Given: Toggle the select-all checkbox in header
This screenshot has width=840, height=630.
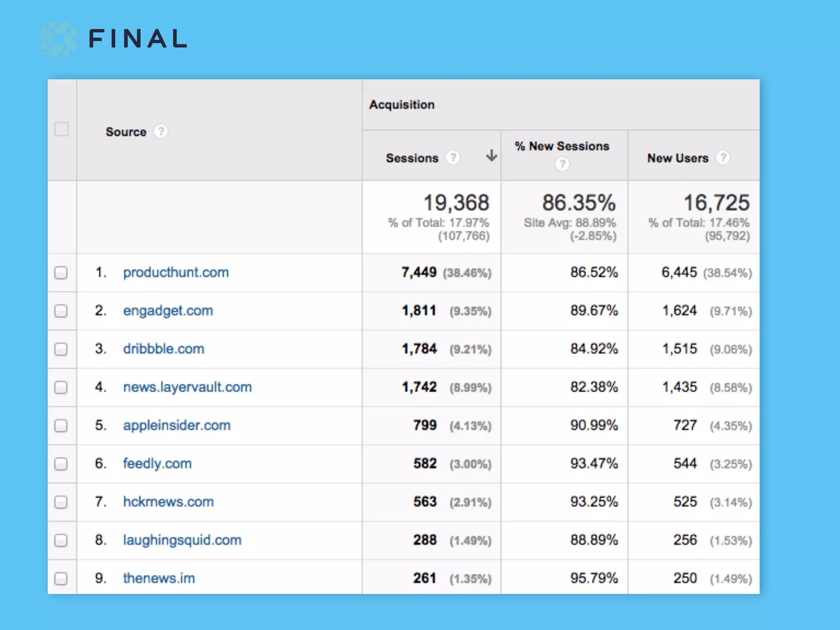Looking at the screenshot, I should coord(62,129).
